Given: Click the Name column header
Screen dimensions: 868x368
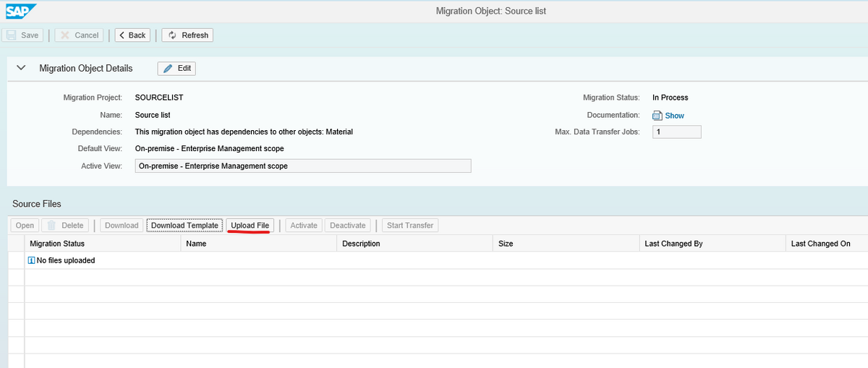Looking at the screenshot, I should click(x=259, y=244).
